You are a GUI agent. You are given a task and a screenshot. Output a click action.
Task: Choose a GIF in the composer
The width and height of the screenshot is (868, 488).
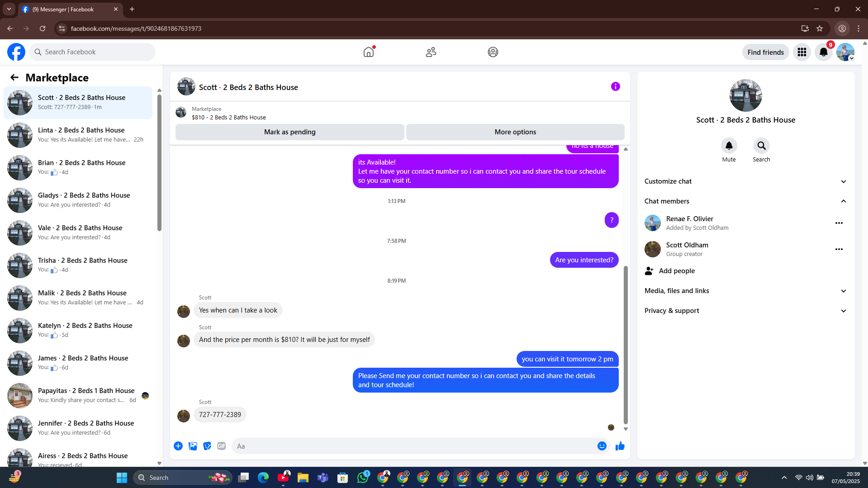(x=222, y=446)
